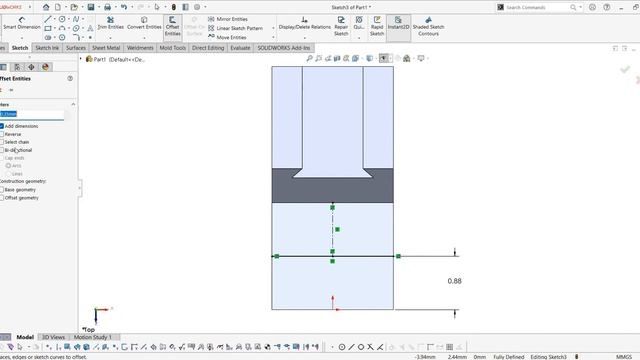The image size is (640, 360).
Task: Enable the Reverse checkbox
Action: click(2, 134)
